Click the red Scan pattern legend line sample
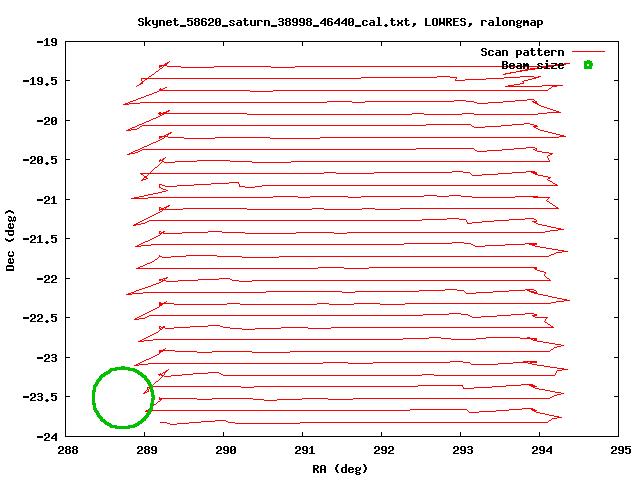 click(588, 52)
